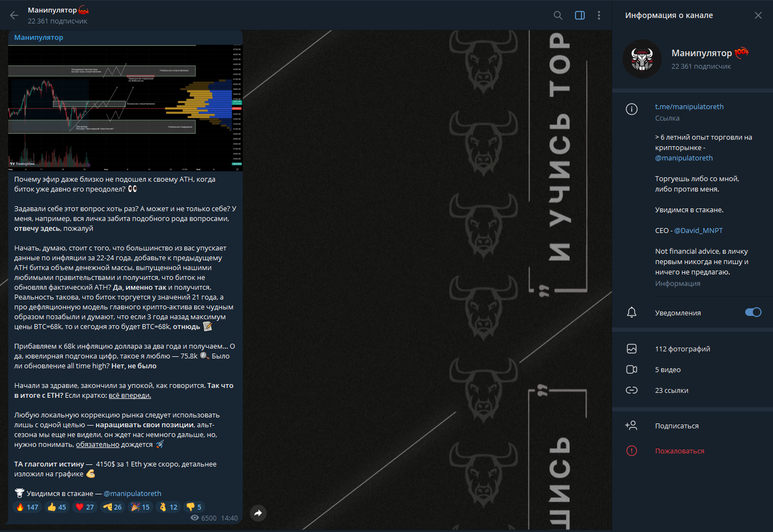The image size is (773, 532).
Task: Click the @David_MNPT CEO mention
Action: (x=698, y=230)
